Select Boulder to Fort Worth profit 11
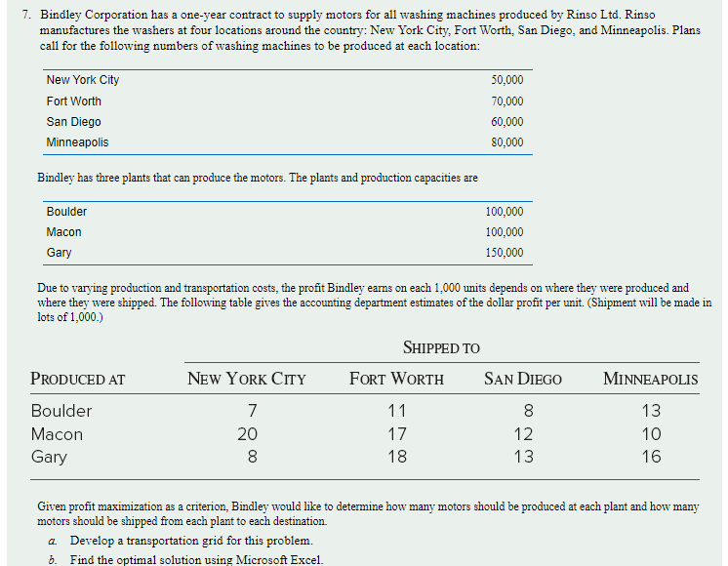 [397, 411]
